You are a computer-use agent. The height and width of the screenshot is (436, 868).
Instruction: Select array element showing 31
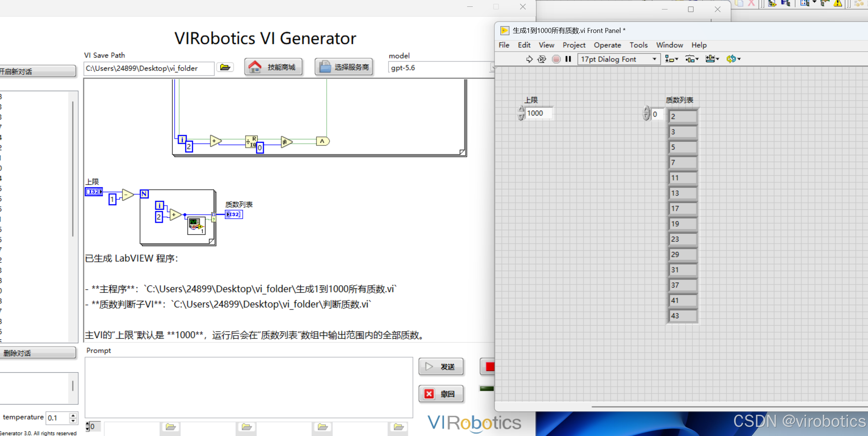[x=683, y=270]
